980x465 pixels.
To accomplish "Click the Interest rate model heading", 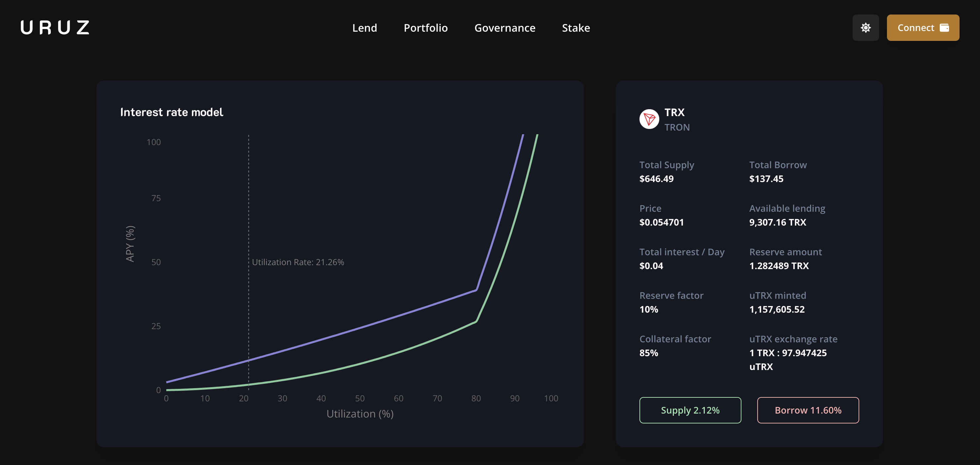I will [x=172, y=112].
